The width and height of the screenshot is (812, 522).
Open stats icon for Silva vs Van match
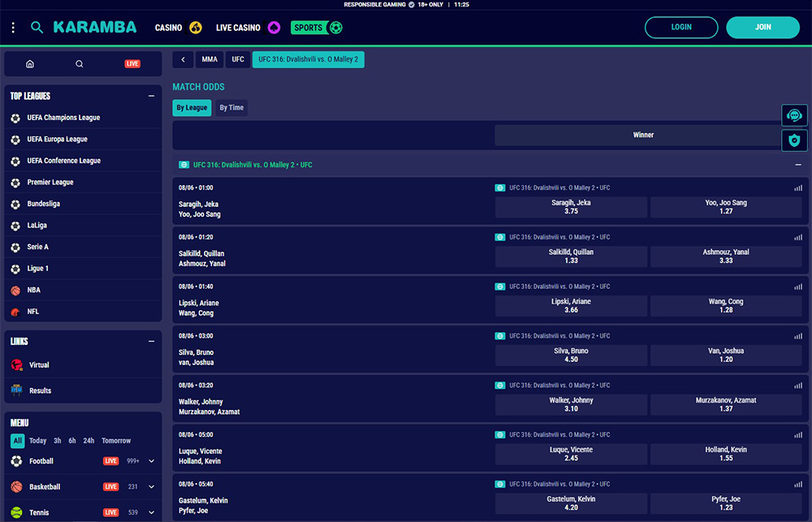click(798, 336)
